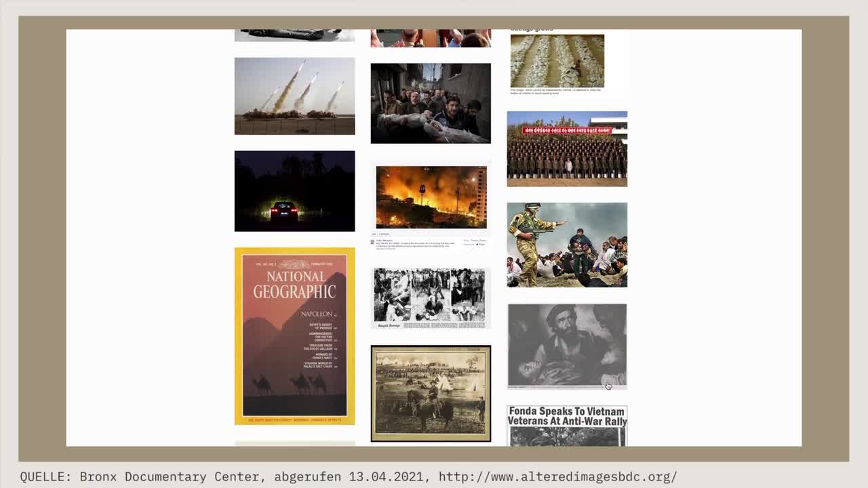Open the burning city fire photo
Image resolution: width=868 pixels, height=488 pixels.
pyautogui.click(x=431, y=197)
